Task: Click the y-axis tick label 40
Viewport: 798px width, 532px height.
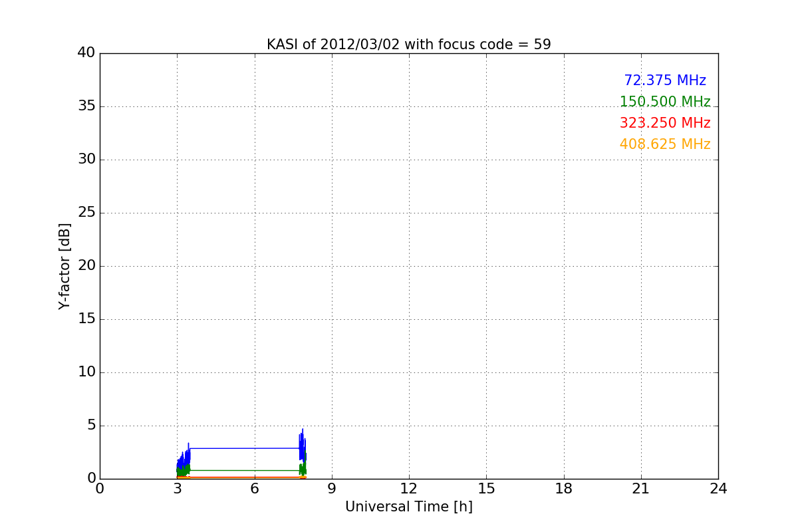Action: coord(86,53)
